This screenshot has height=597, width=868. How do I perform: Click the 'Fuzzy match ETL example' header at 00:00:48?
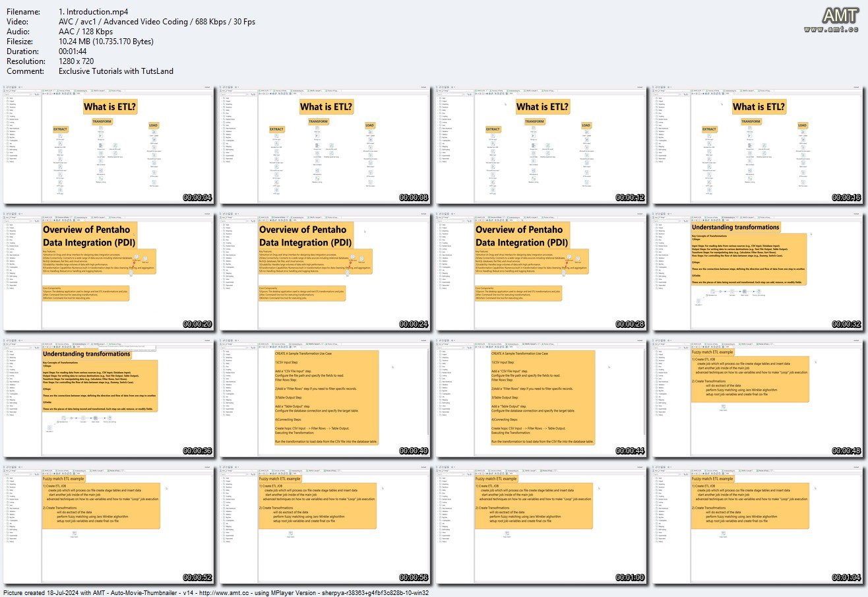[712, 353]
